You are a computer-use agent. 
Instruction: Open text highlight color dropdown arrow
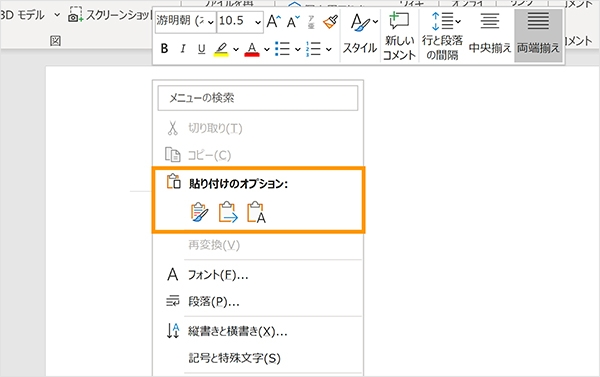[236, 49]
